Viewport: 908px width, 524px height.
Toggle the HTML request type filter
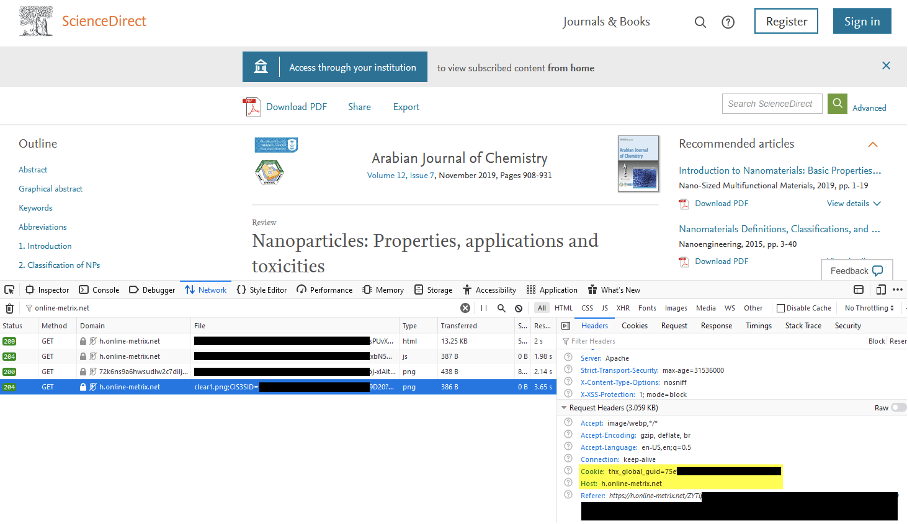coord(563,308)
